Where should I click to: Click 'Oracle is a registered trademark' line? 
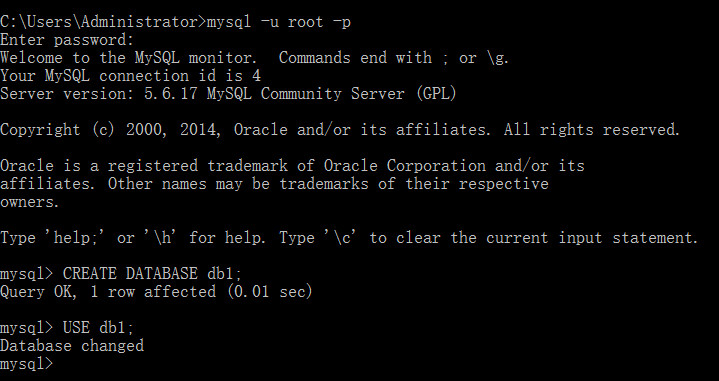point(293,166)
